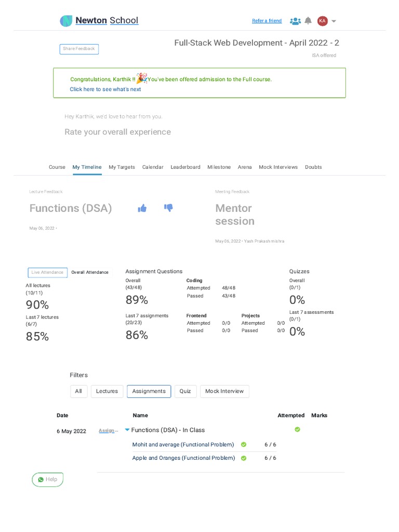The image size is (399, 532).
Task: Go to the Mock Interviews tab
Action: pyautogui.click(x=278, y=167)
